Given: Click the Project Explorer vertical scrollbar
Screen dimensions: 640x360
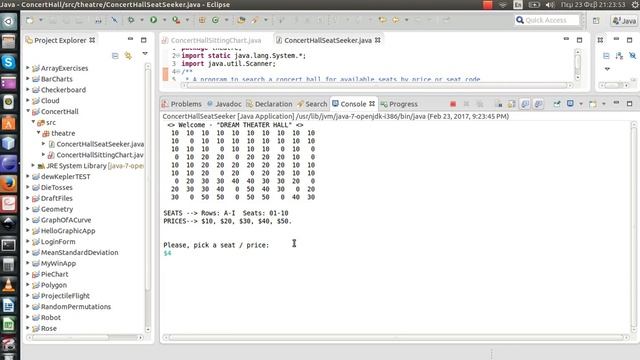Looking at the screenshot, I should [x=148, y=198].
